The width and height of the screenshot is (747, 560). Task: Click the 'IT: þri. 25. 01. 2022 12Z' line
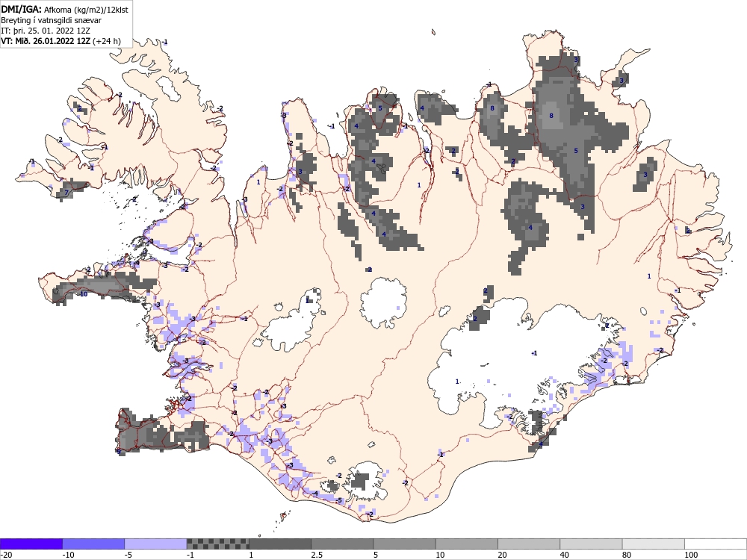(46, 31)
